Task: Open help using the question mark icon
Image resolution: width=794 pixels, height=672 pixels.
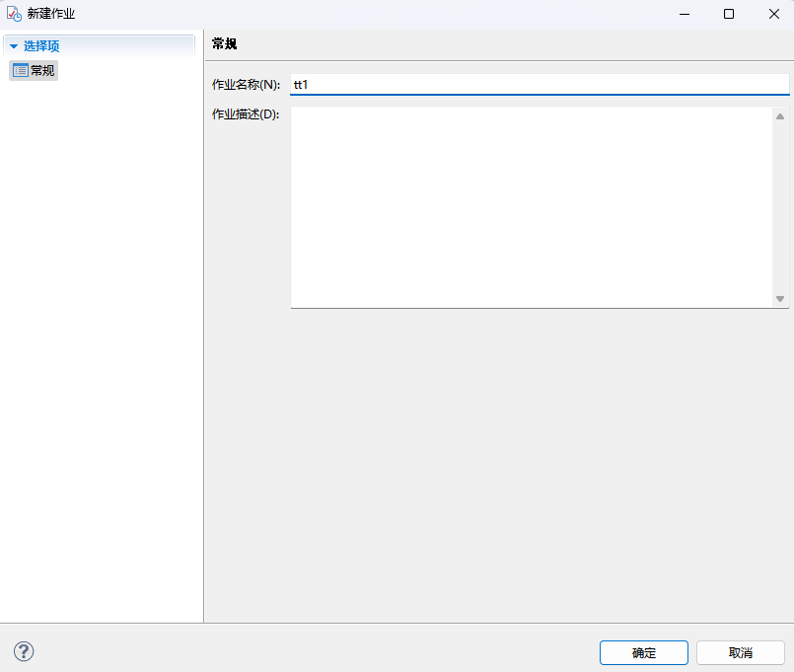Action: click(23, 651)
